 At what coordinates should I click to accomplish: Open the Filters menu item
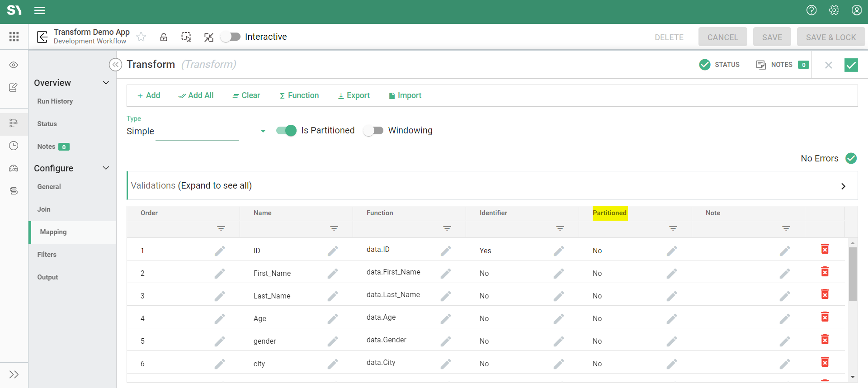pyautogui.click(x=47, y=255)
